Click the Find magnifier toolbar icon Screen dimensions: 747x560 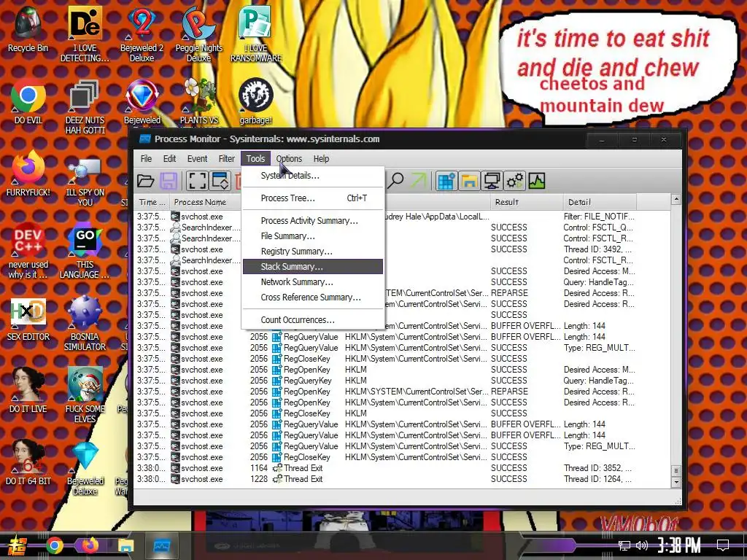395,181
